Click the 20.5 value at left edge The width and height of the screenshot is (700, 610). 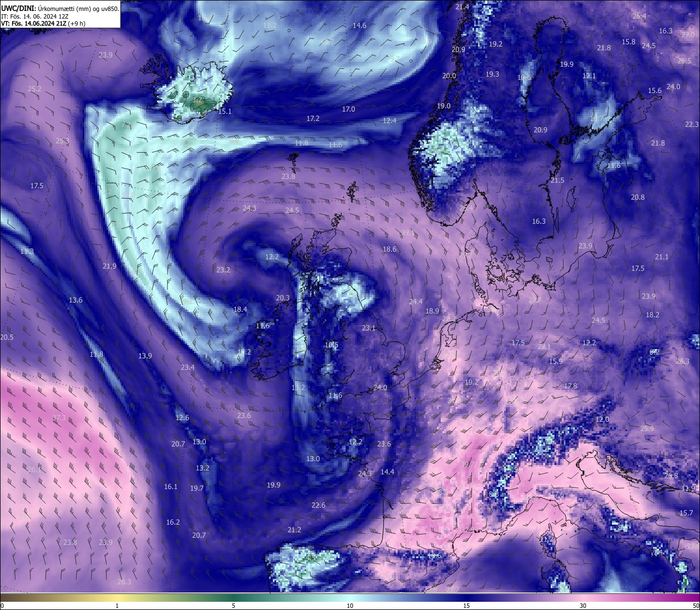point(7,337)
